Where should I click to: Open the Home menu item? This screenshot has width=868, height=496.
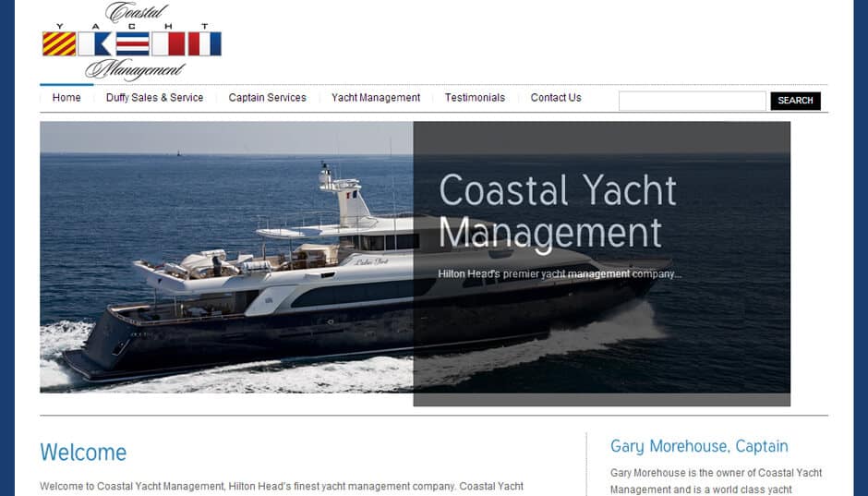[x=66, y=98]
